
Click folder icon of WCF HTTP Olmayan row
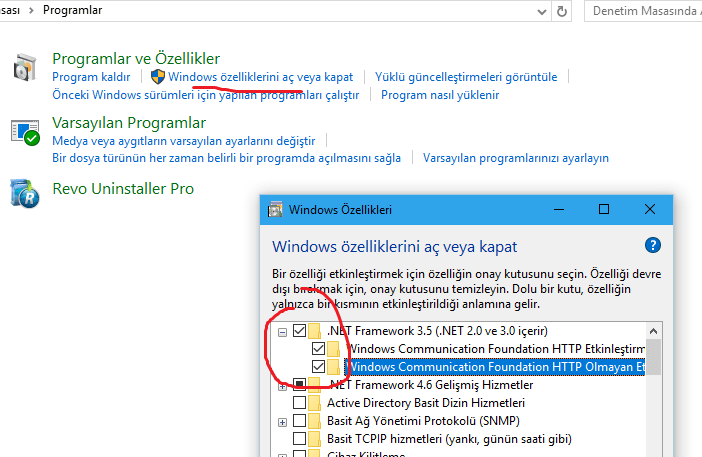pyautogui.click(x=334, y=367)
